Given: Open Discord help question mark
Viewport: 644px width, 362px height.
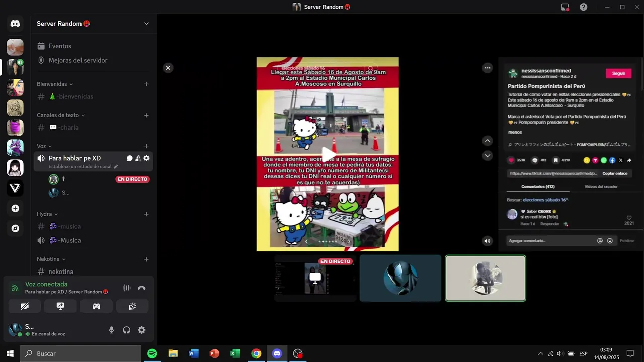Looking at the screenshot, I should tap(583, 7).
